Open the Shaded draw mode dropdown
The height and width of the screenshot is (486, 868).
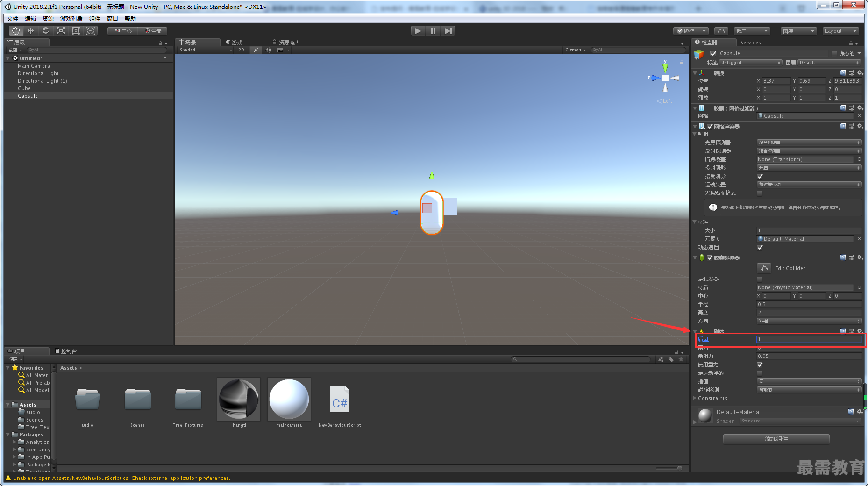206,50
